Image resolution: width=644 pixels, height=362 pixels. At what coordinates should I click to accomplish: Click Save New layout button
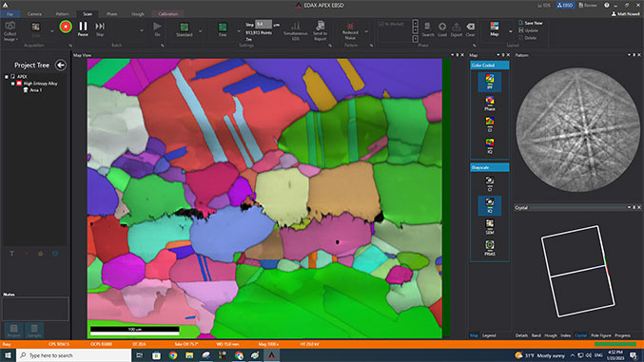[530, 23]
